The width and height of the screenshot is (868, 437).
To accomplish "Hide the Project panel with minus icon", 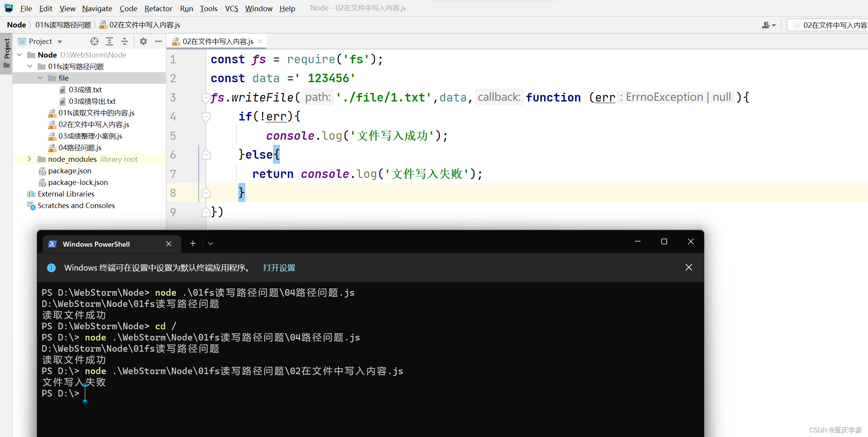I will tap(158, 41).
